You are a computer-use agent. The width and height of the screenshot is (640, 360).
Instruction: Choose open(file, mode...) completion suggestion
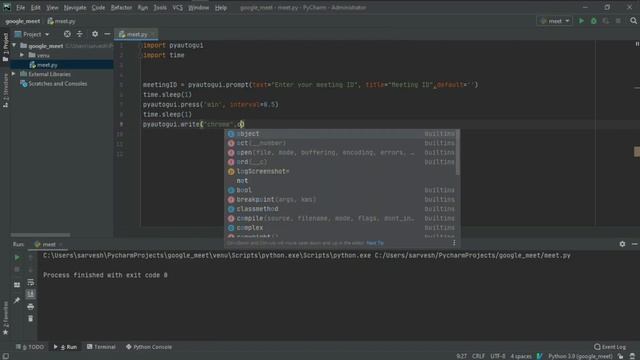point(340,153)
